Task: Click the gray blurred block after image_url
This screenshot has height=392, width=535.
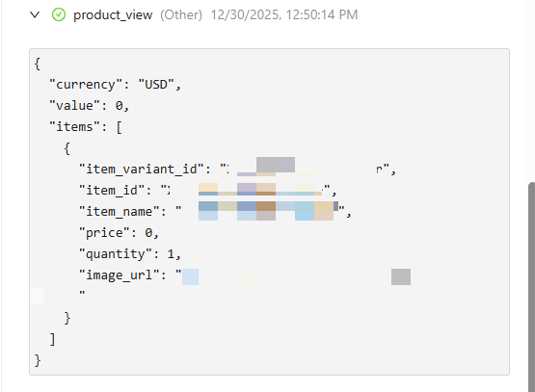Action: pyautogui.click(x=401, y=276)
